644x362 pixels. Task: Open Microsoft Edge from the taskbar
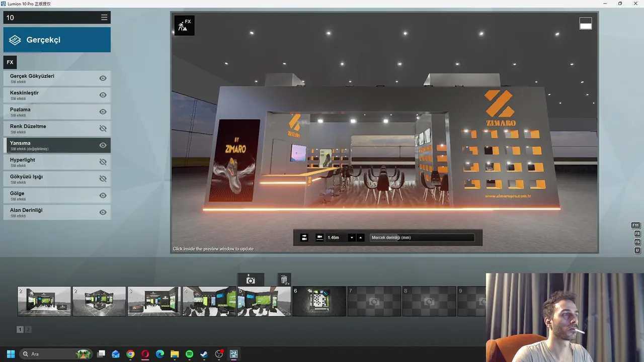(x=160, y=354)
